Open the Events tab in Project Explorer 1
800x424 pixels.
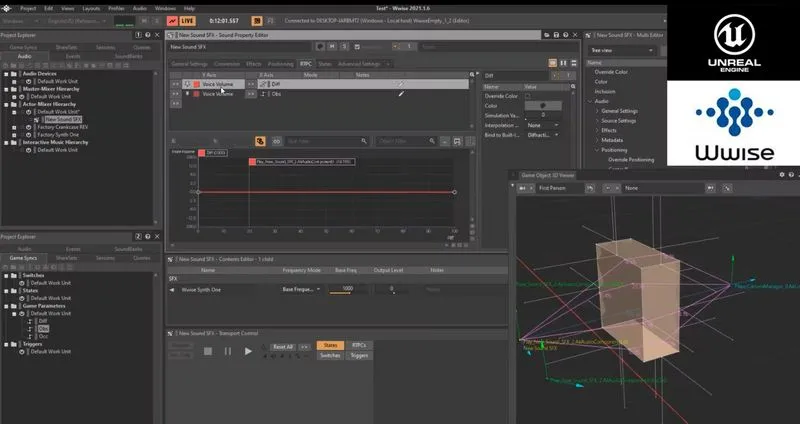73,56
